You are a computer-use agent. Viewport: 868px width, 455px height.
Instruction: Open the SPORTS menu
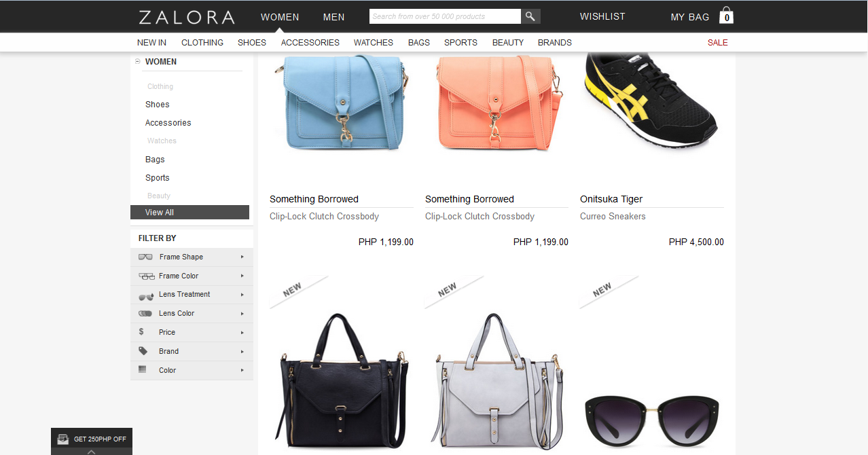pos(461,42)
